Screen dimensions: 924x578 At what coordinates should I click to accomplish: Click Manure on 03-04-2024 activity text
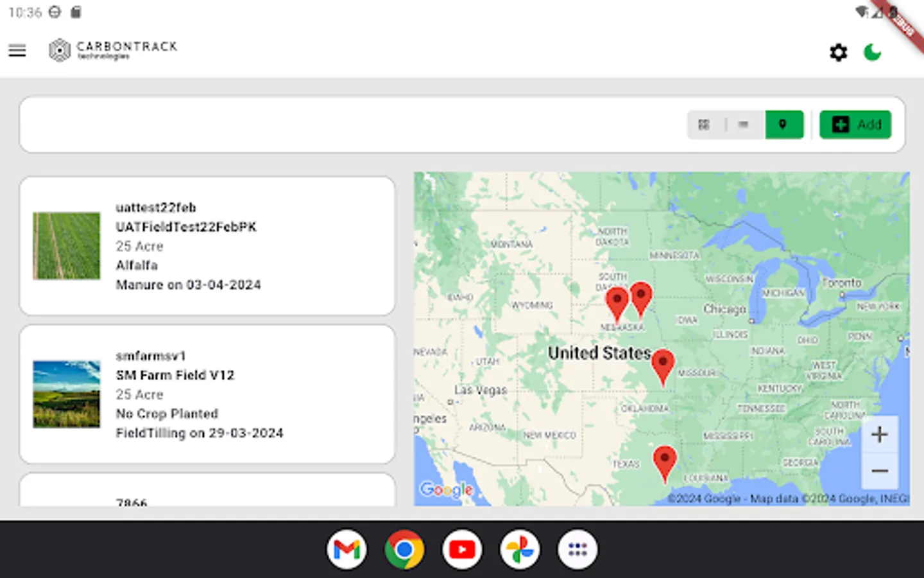tap(189, 285)
